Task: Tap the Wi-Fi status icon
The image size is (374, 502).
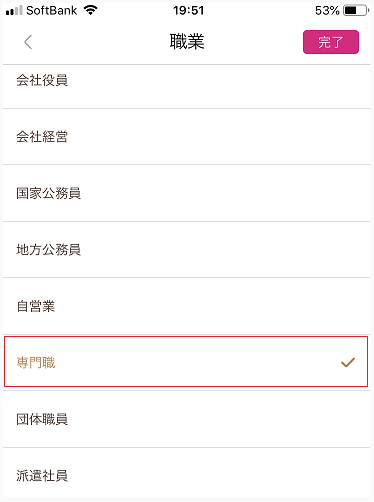Action: point(90,10)
